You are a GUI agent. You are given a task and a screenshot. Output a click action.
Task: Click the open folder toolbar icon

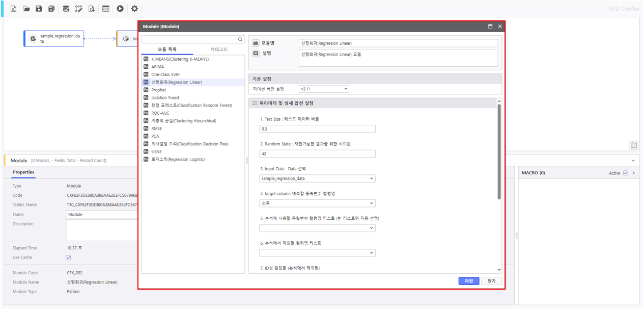pos(26,9)
